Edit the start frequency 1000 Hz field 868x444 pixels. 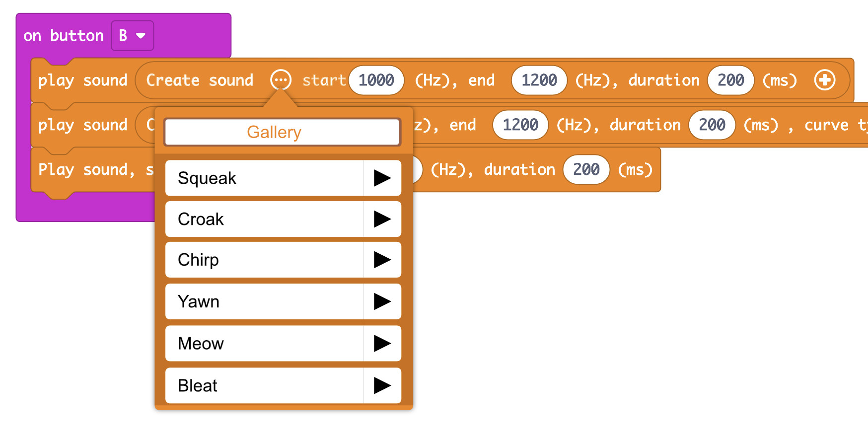tap(376, 80)
